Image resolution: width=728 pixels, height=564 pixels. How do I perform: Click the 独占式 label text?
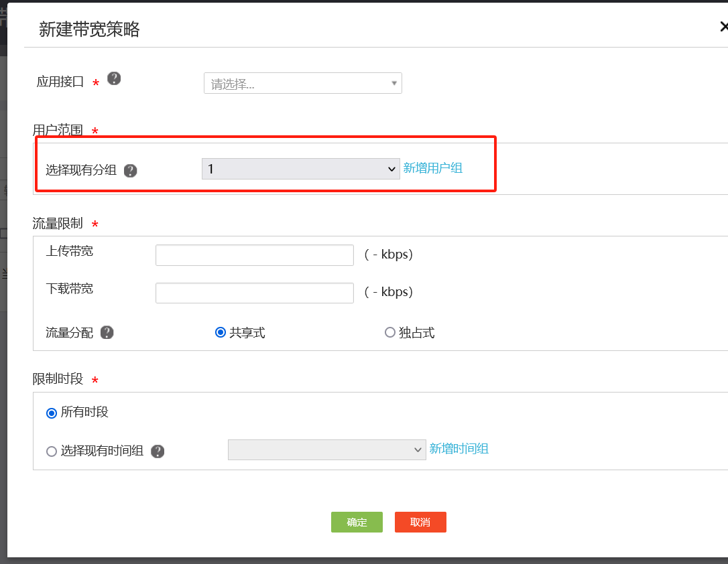click(x=417, y=333)
